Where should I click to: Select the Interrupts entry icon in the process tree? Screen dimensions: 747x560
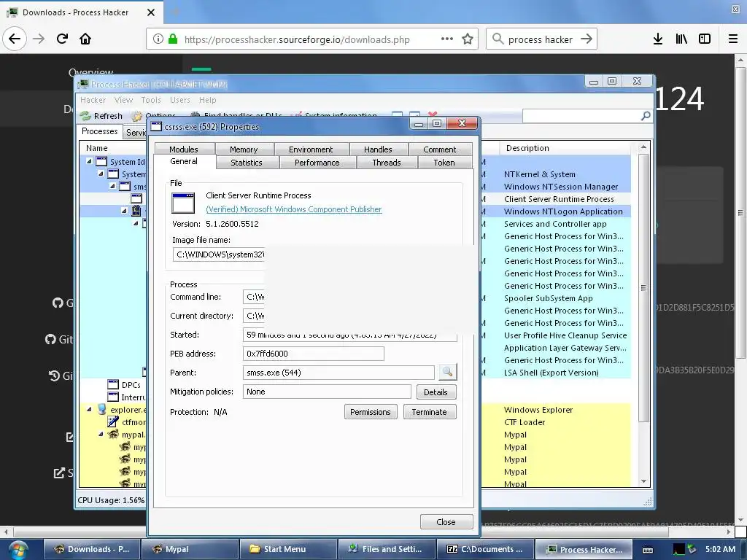click(113, 397)
